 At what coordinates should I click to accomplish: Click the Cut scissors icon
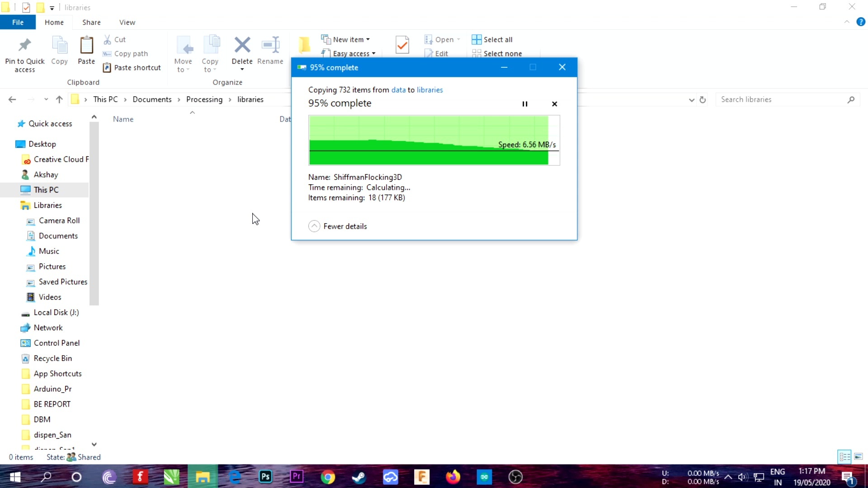[108, 39]
